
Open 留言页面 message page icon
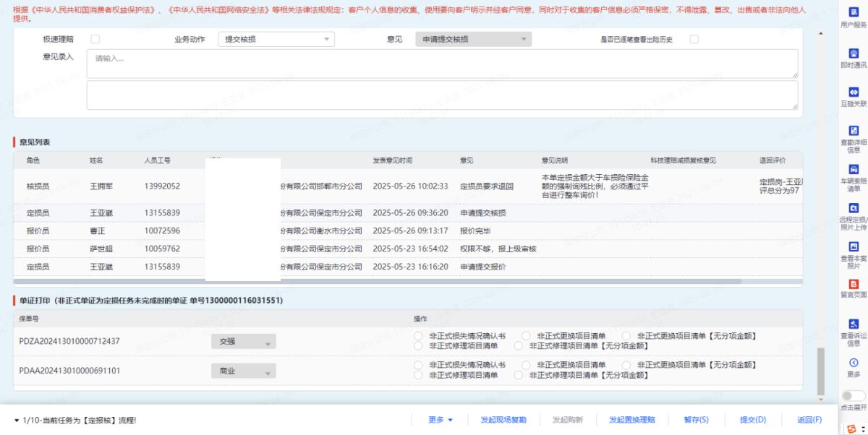click(x=854, y=285)
